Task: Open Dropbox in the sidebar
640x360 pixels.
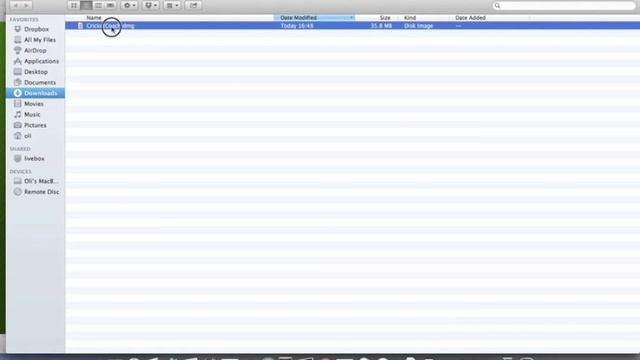Action: 36,29
